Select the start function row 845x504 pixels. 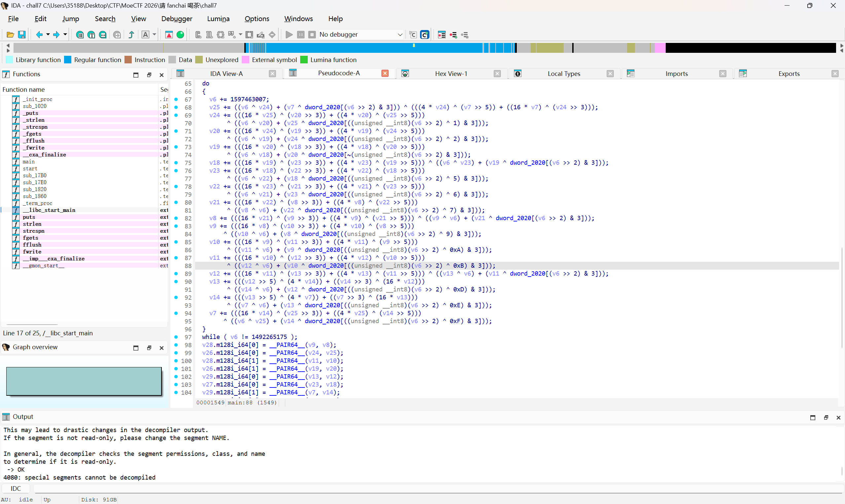point(85,168)
